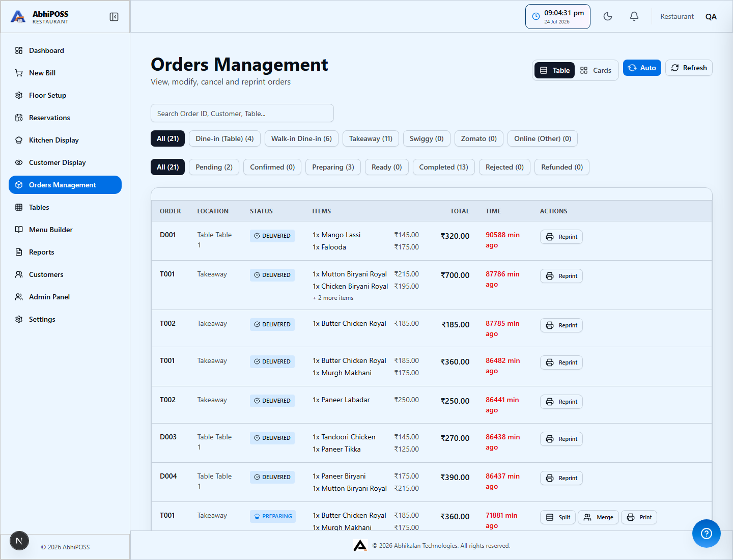Toggle Auto refresh button

coord(642,68)
